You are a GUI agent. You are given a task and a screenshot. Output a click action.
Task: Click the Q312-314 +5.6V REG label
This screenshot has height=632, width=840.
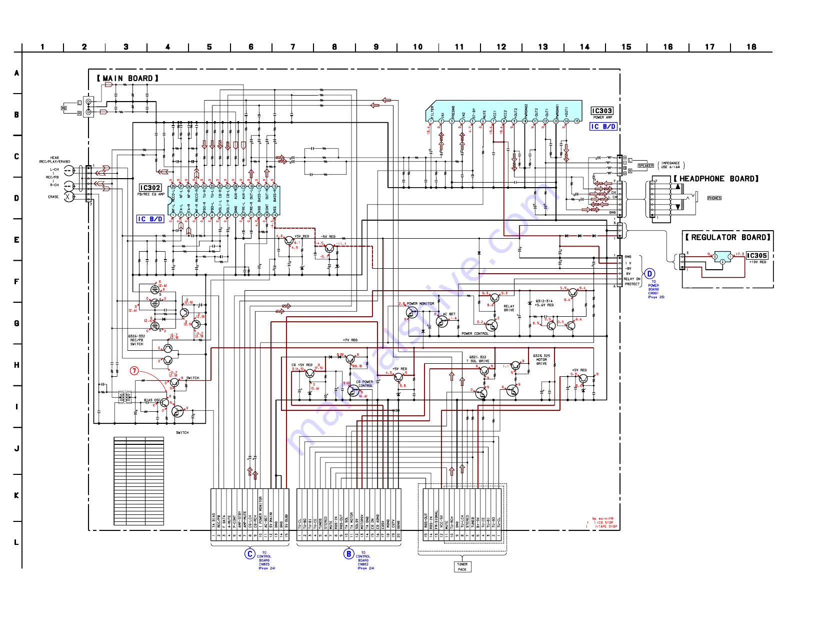pyautogui.click(x=544, y=303)
